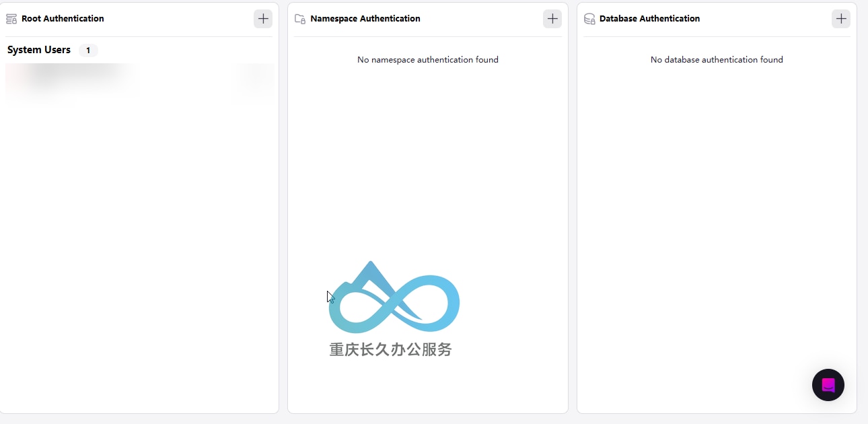
Task: Open the pink chat support widget
Action: 828,385
